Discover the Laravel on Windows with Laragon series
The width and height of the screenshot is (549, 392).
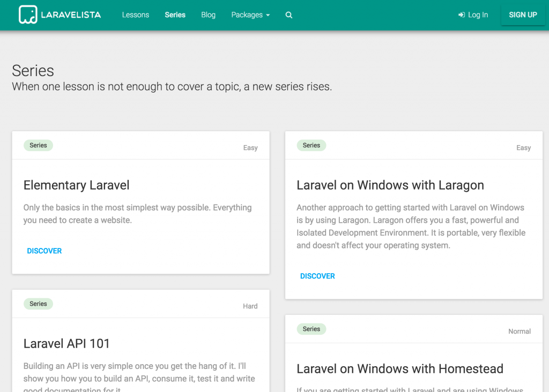tap(317, 276)
